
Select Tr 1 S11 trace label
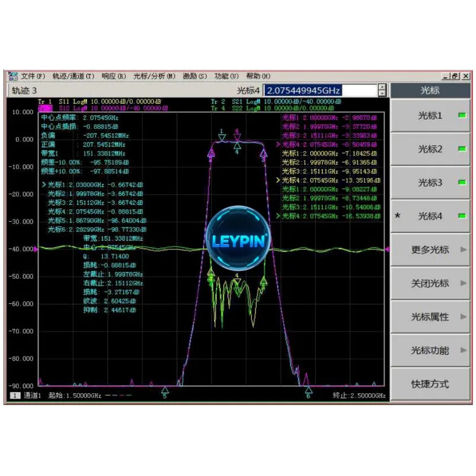click(99, 102)
